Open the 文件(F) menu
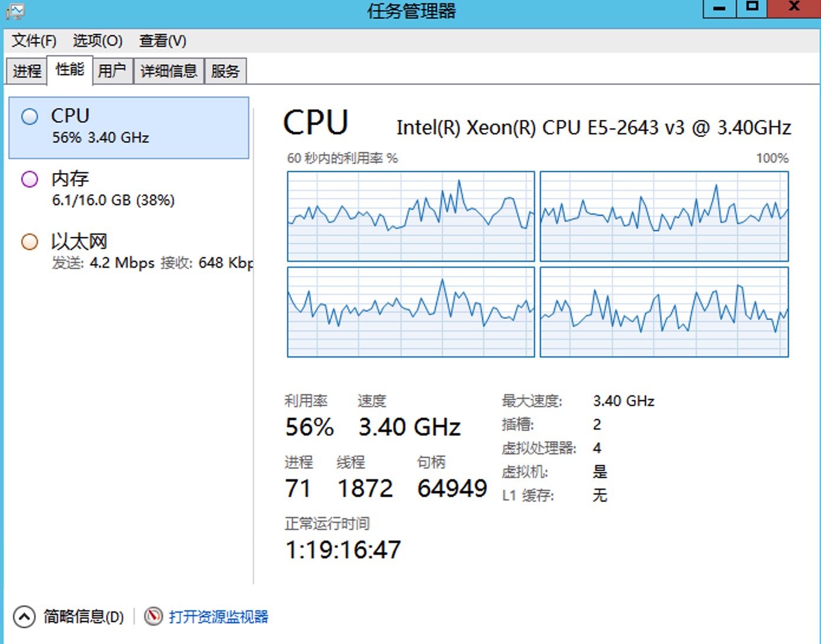821x644 pixels. pos(34,41)
